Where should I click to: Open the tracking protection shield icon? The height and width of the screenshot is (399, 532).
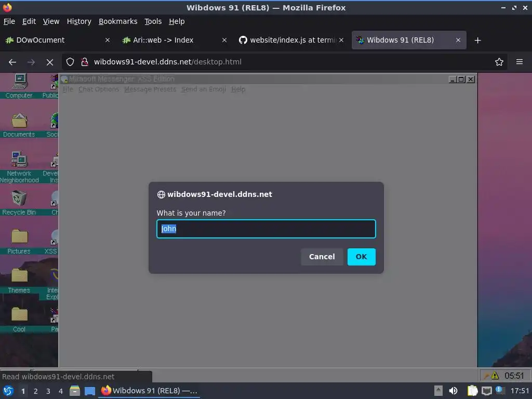70,62
